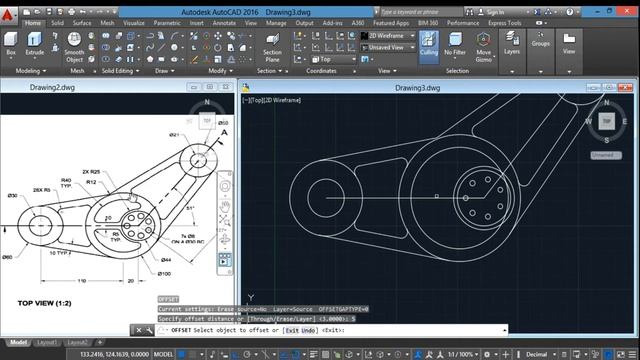
Task: Open the Top UCS dropdown in Coordinates
Action: pos(334,59)
